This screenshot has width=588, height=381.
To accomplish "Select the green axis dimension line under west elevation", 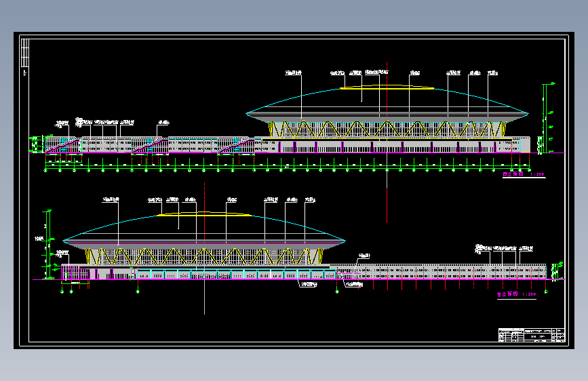I will coord(288,165).
